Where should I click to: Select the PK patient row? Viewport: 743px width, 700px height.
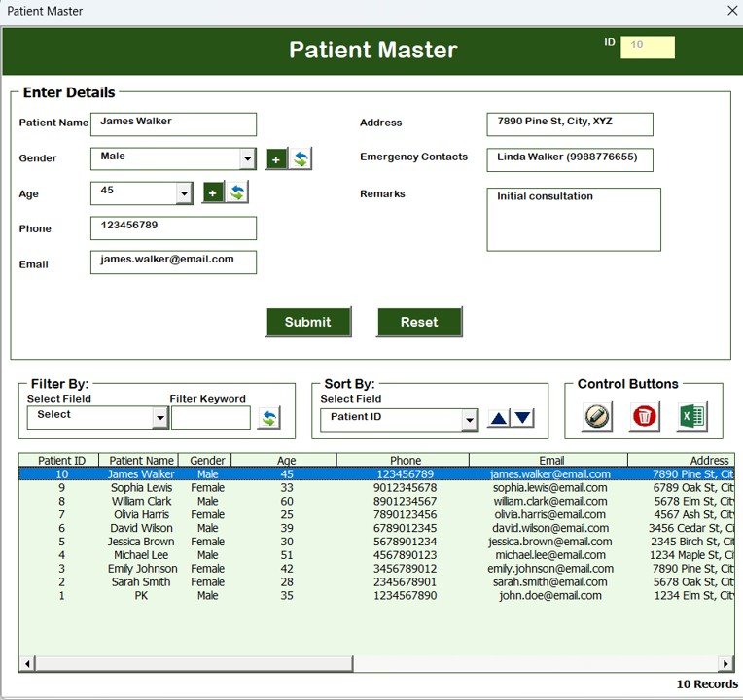tap(376, 596)
